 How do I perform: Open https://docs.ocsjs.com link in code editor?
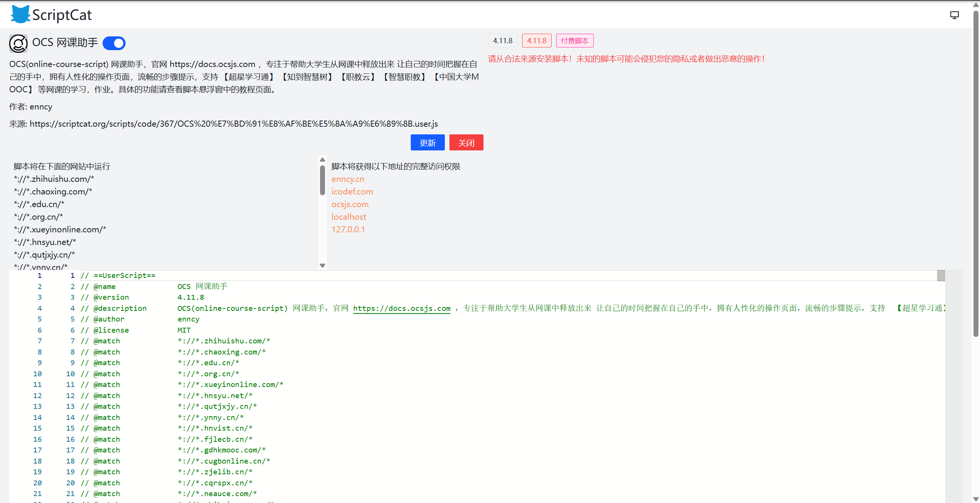click(x=402, y=309)
